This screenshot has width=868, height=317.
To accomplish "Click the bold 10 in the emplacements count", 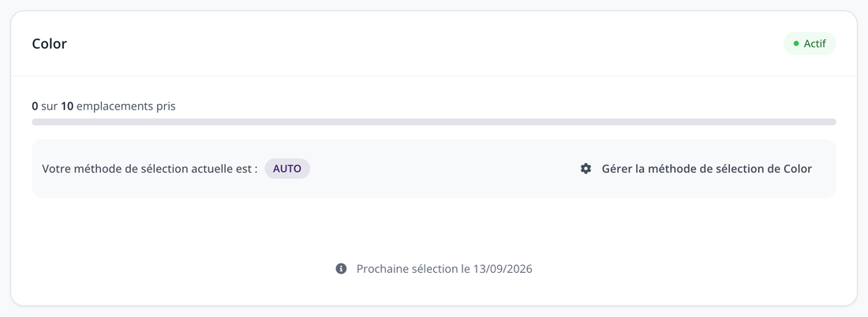I will click(67, 106).
